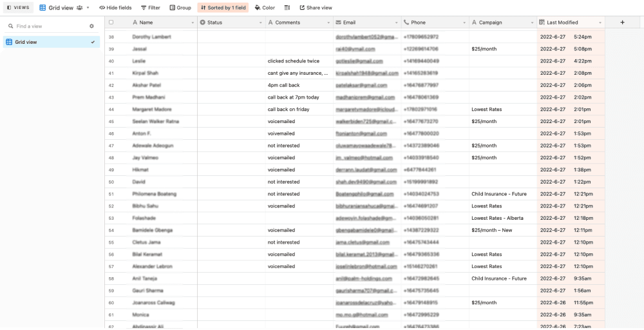Open view settings gear in sidebar

pos(91,26)
